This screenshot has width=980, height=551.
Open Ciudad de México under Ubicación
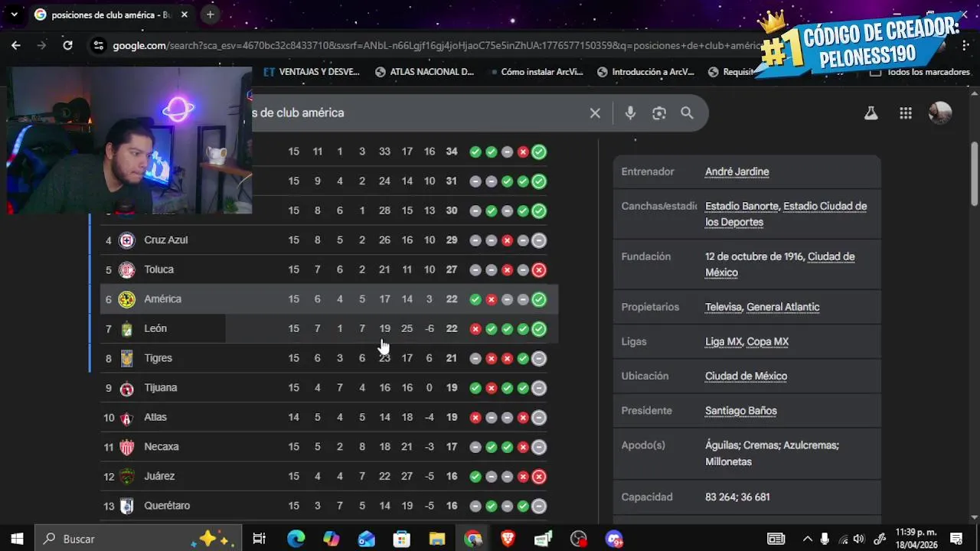point(746,377)
